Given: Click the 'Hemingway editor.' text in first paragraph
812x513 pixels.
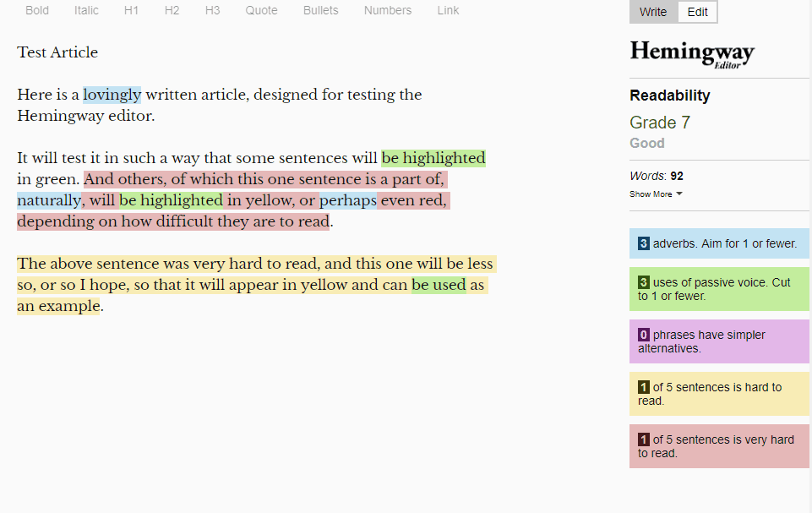Looking at the screenshot, I should 86,116.
